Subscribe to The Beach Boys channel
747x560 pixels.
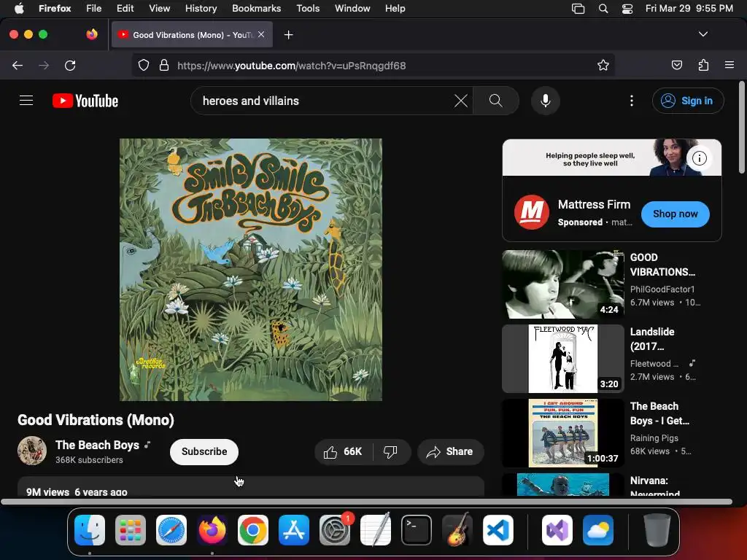204,451
